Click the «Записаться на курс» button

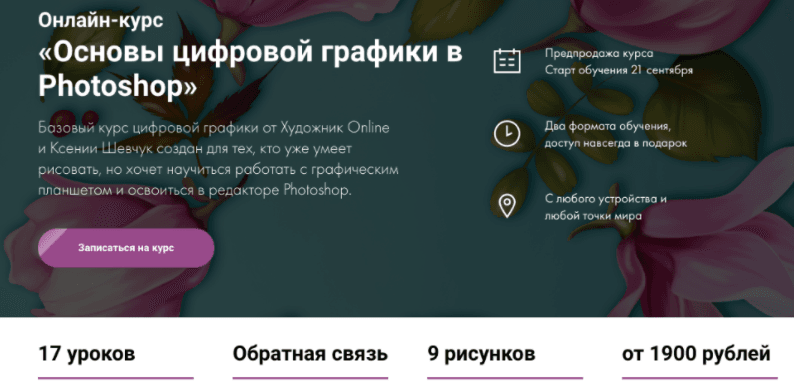point(126,248)
